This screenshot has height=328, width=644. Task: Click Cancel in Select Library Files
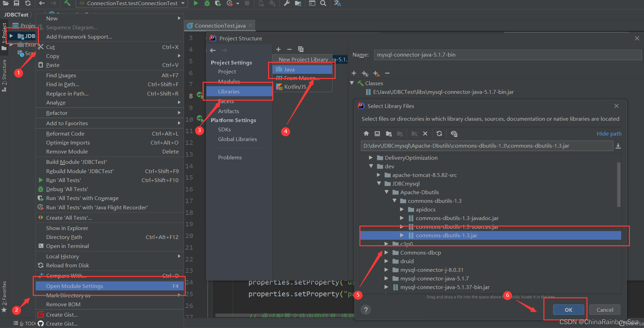(x=605, y=310)
